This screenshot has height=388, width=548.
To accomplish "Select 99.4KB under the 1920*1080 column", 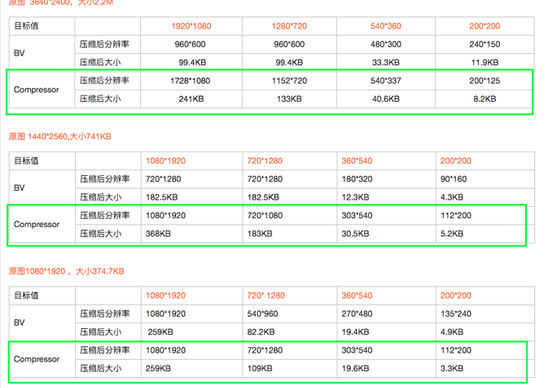I will (192, 63).
